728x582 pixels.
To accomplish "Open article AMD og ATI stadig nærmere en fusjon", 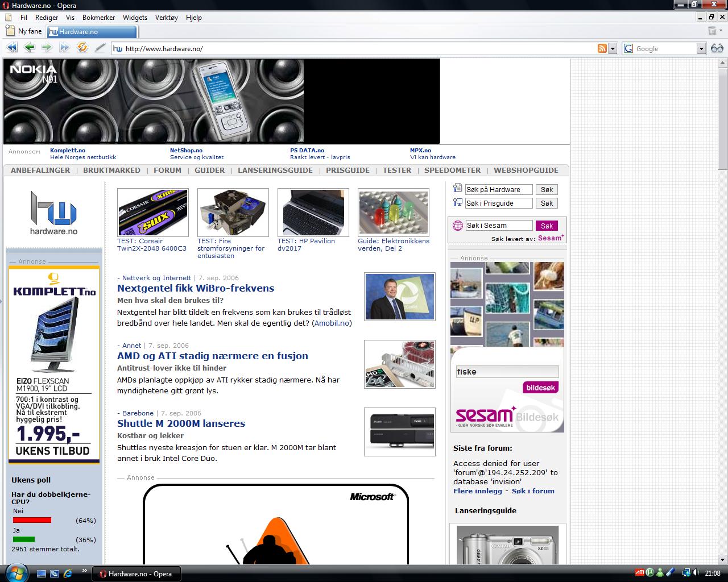I will coord(213,356).
